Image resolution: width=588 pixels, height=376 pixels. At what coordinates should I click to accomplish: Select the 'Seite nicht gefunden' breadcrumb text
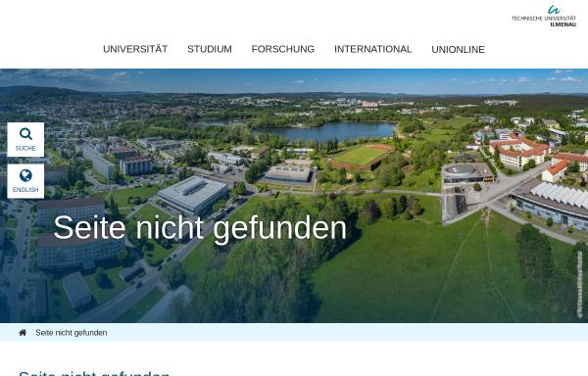(72, 333)
